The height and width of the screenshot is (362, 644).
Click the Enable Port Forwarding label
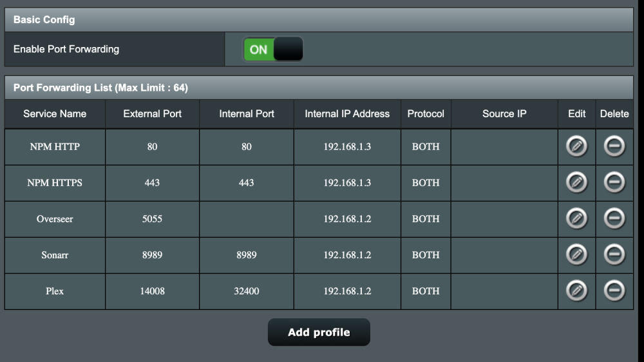tap(66, 50)
